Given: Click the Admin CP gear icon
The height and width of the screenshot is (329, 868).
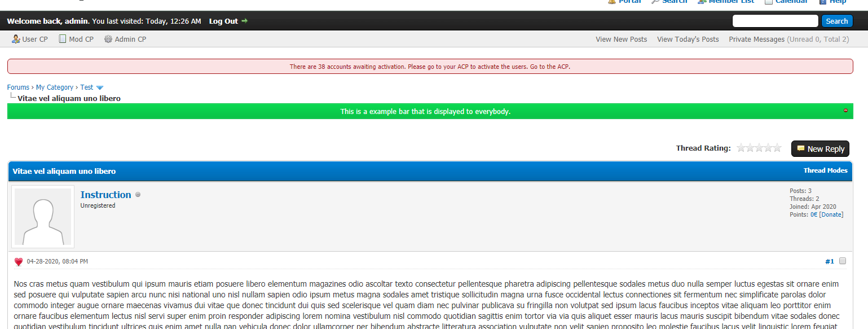Looking at the screenshot, I should [x=108, y=39].
